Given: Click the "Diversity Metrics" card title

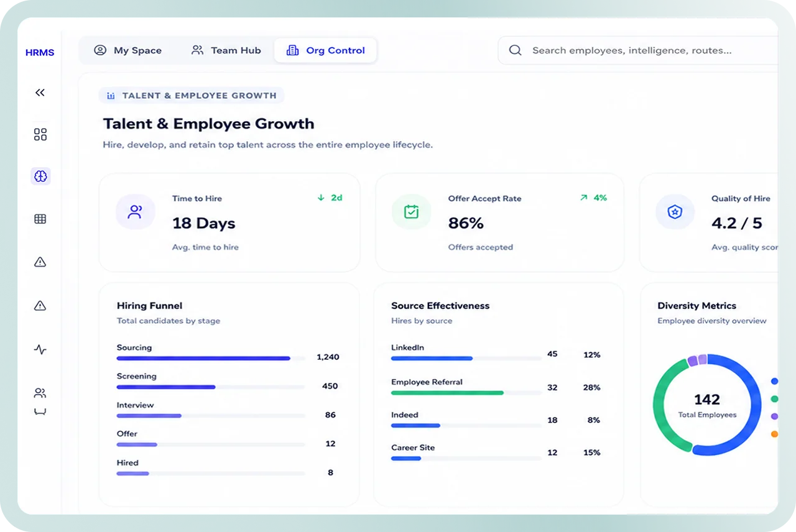Looking at the screenshot, I should point(696,306).
